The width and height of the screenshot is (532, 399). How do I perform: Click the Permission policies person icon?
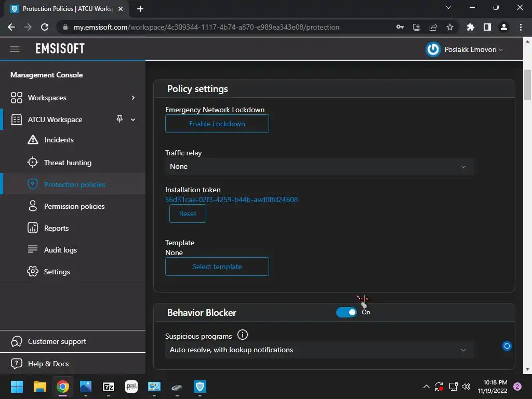click(x=33, y=206)
